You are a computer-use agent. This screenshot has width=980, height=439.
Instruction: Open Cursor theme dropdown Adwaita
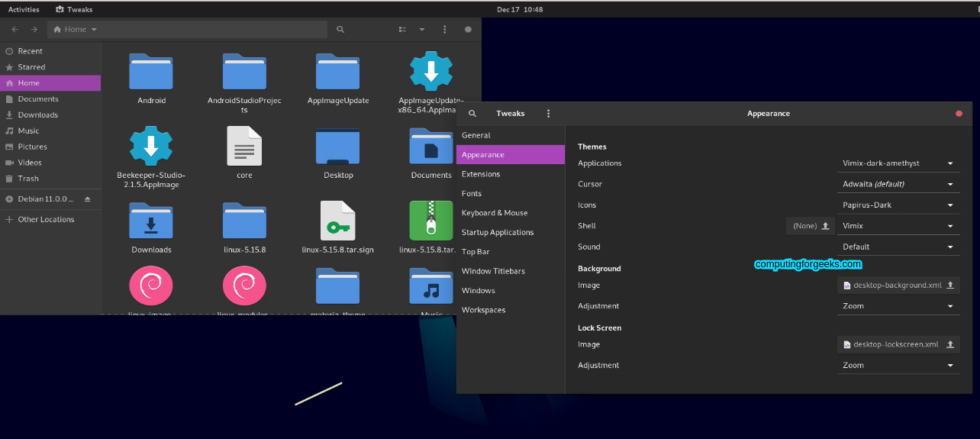[x=898, y=184]
